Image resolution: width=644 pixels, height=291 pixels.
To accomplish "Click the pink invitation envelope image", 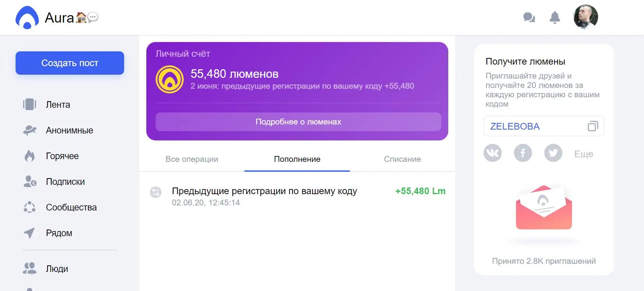I will click(x=544, y=207).
